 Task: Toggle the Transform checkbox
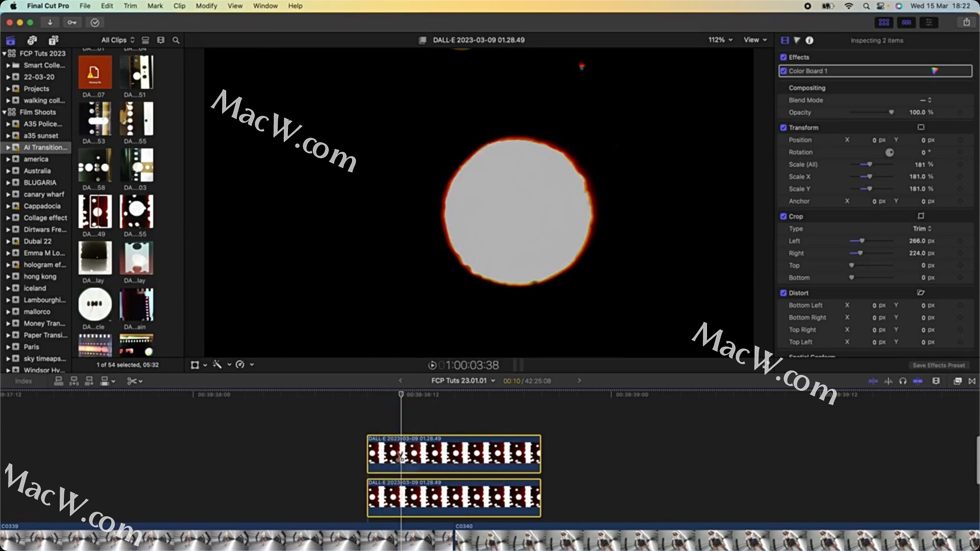(x=783, y=128)
